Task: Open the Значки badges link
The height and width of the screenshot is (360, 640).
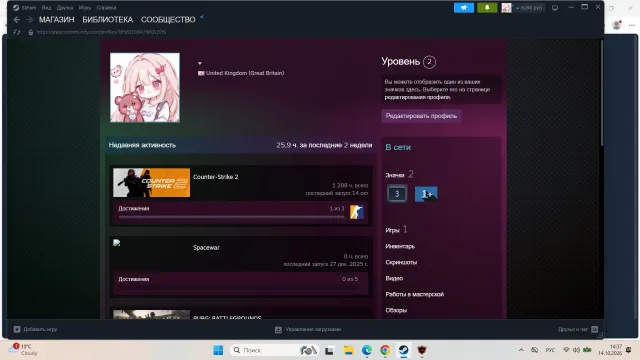Action: [x=395, y=175]
